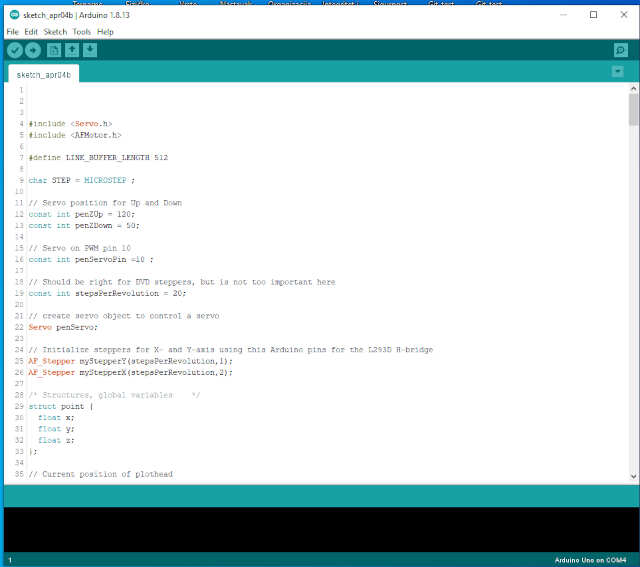The width and height of the screenshot is (640, 567).
Task: Open a sketch with the up-arrow Open icon
Action: [x=72, y=50]
